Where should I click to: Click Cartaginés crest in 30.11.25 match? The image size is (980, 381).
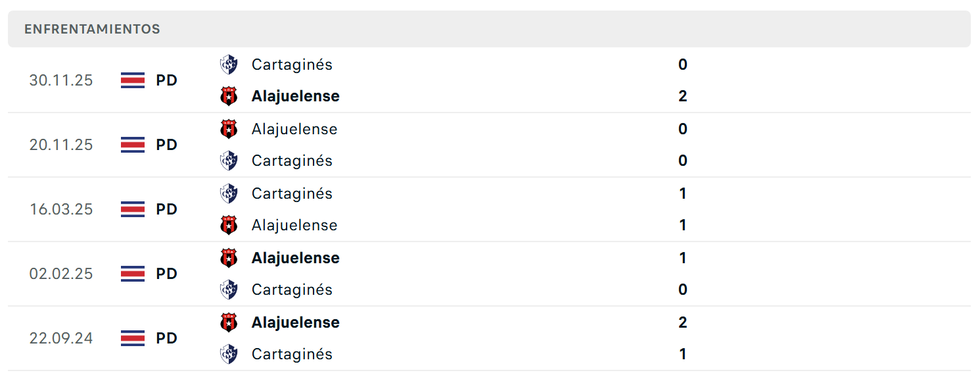(229, 64)
